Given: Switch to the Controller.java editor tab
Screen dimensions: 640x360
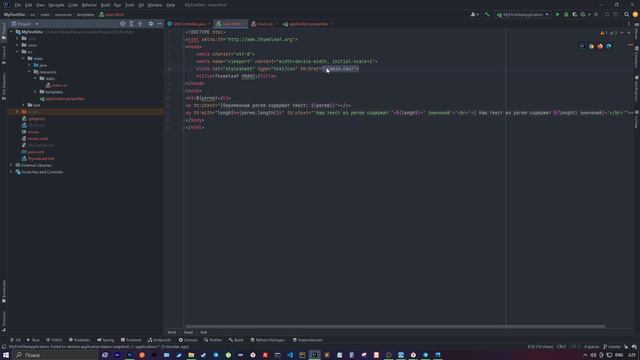Looking at the screenshot, I should coord(188,24).
